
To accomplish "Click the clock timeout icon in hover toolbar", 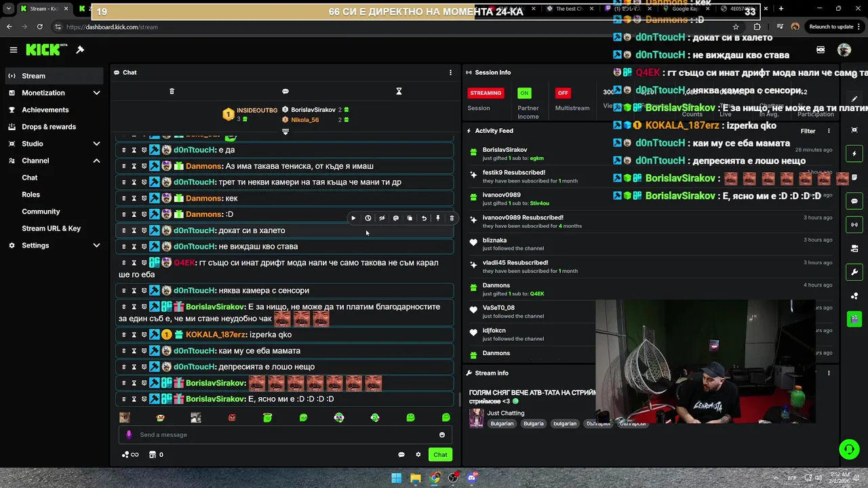I will [368, 218].
